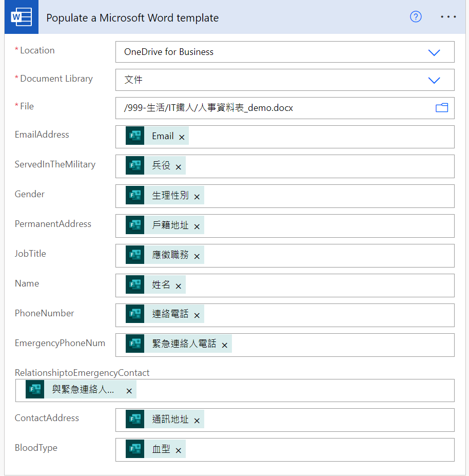Click inside the RelationshiptoEmergencyContact input field

tap(235, 390)
